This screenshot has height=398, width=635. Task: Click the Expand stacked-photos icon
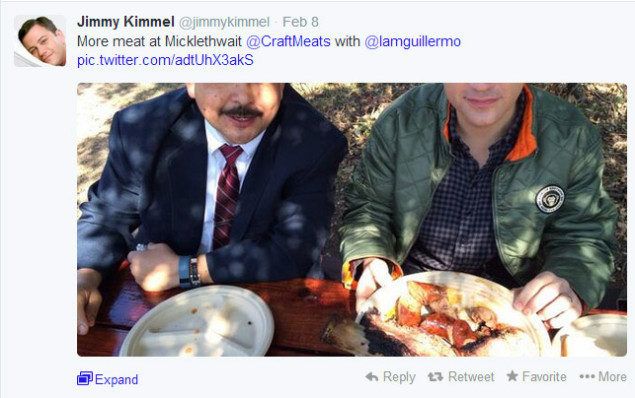pyautogui.click(x=85, y=378)
